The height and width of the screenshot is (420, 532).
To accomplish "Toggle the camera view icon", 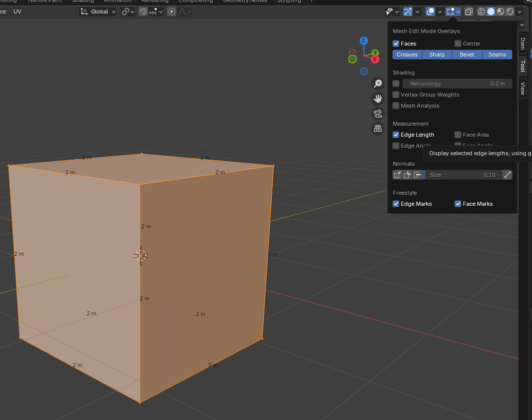I will point(378,114).
